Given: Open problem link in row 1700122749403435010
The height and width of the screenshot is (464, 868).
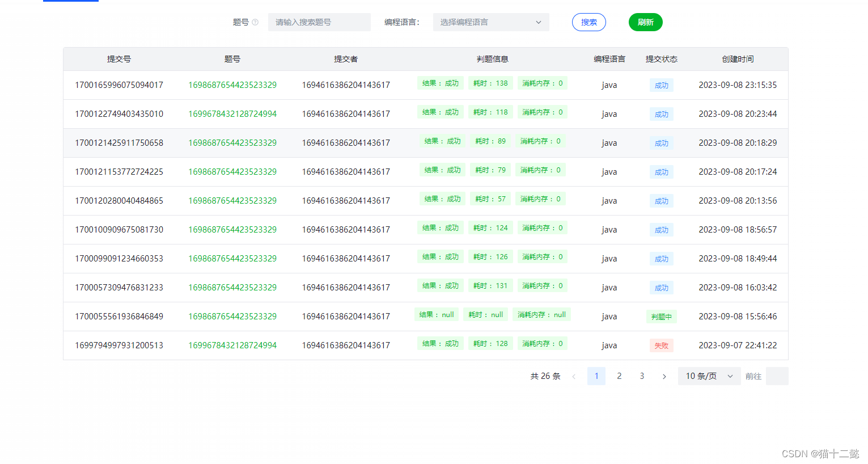Looking at the screenshot, I should (x=232, y=114).
